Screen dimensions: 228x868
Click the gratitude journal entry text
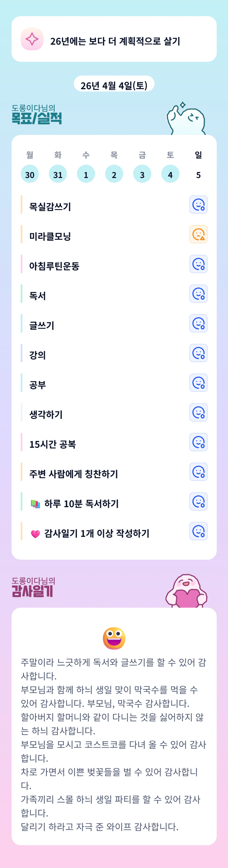coord(114,745)
